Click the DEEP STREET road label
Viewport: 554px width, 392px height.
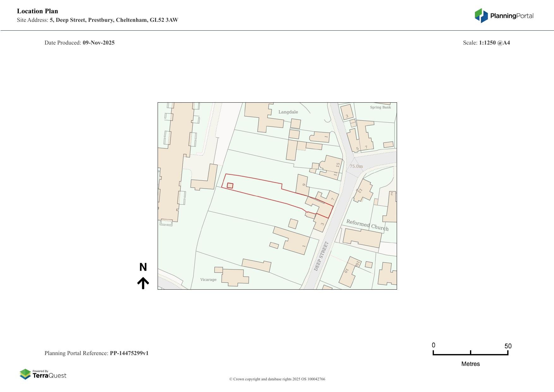tap(322, 256)
